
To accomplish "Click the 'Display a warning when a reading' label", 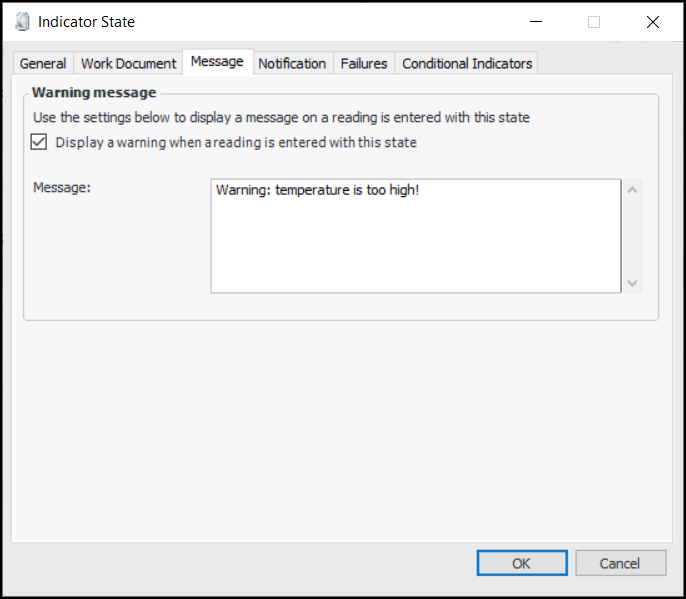I will coord(236,142).
